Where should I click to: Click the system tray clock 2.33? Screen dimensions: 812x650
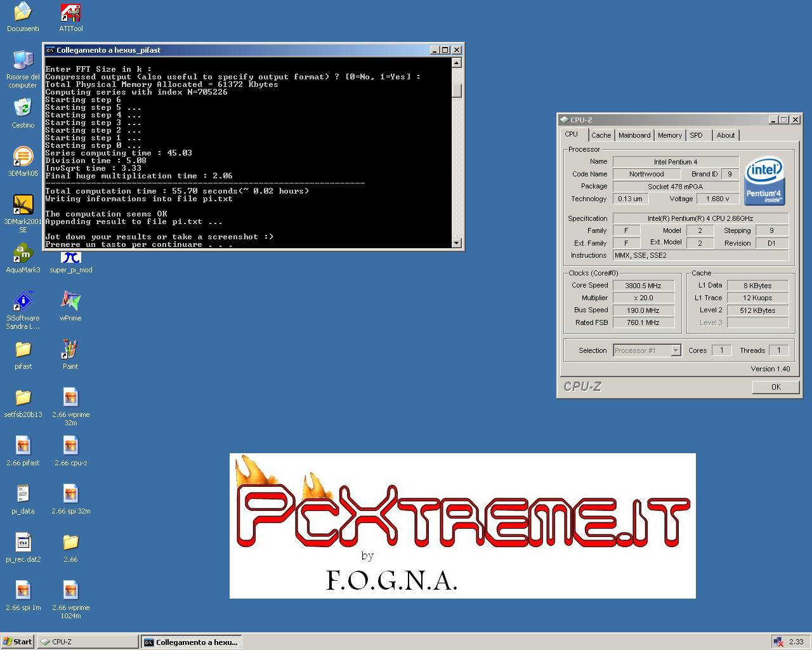point(796,642)
